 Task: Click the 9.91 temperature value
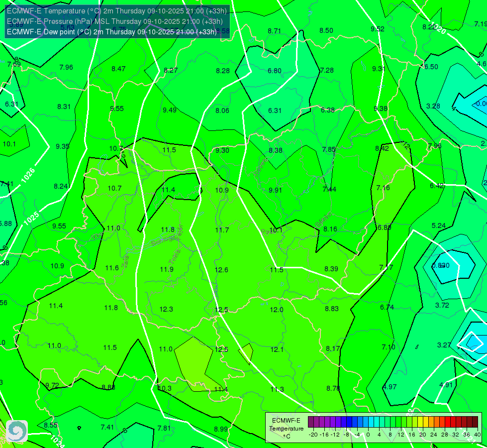tap(275, 190)
